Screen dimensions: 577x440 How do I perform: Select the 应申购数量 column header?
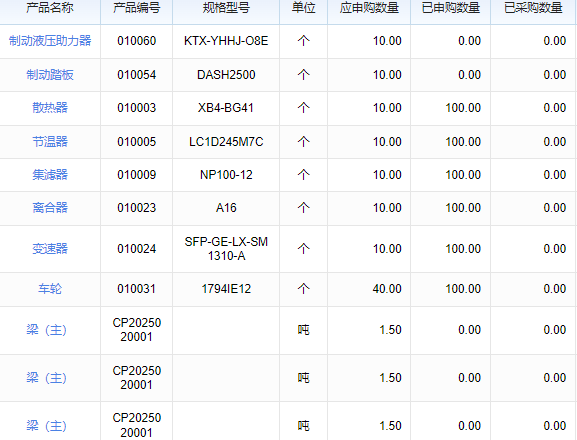(369, 8)
